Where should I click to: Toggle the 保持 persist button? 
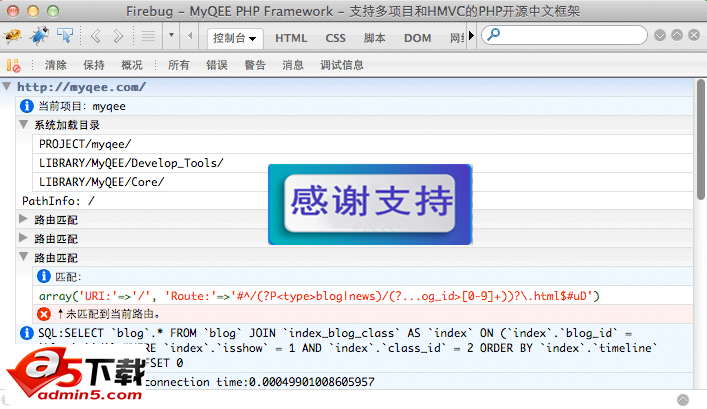click(94, 65)
